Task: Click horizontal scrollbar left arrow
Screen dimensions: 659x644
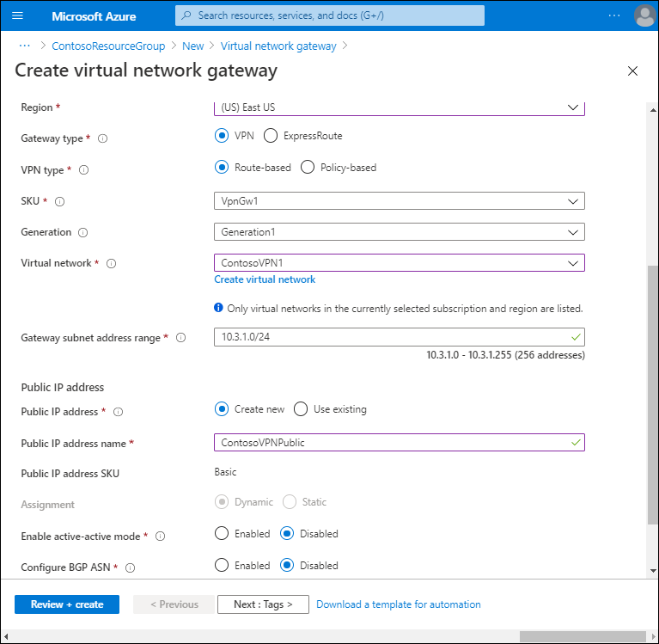Action: click(5, 636)
